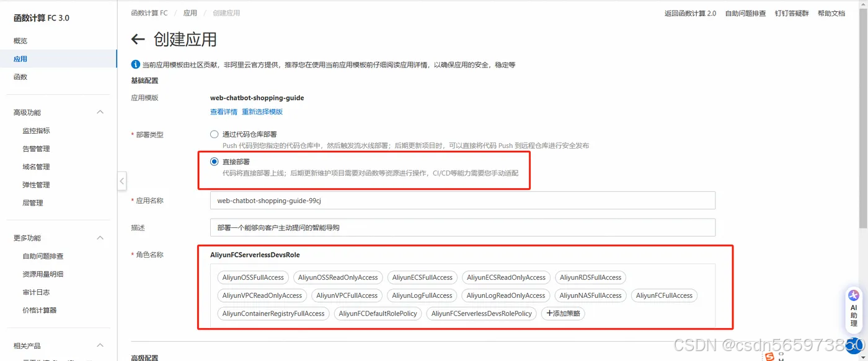The height and width of the screenshot is (361, 868).
Task: Click the AliyunLogReadOnlyAccess policy tag
Action: click(506, 295)
